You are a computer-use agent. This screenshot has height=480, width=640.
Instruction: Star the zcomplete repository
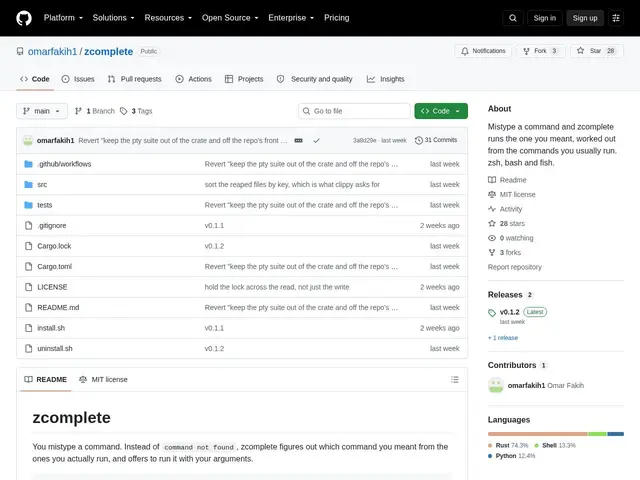(x=596, y=51)
